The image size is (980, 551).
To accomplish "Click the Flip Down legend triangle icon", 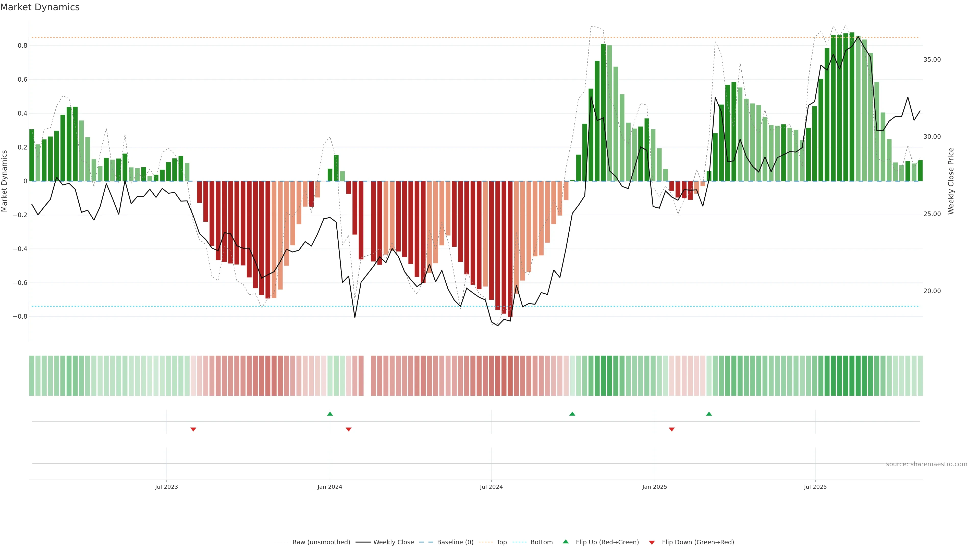I will click(x=652, y=543).
